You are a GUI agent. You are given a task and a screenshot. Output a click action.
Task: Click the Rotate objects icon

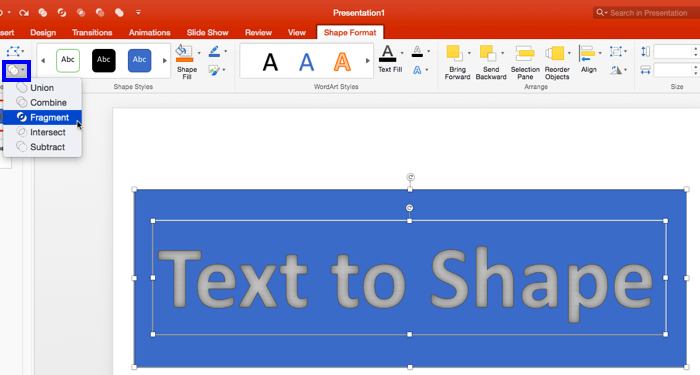[617, 70]
